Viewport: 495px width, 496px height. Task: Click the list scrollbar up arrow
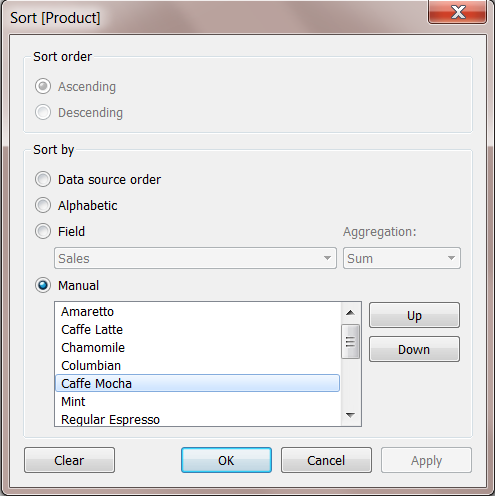click(350, 313)
